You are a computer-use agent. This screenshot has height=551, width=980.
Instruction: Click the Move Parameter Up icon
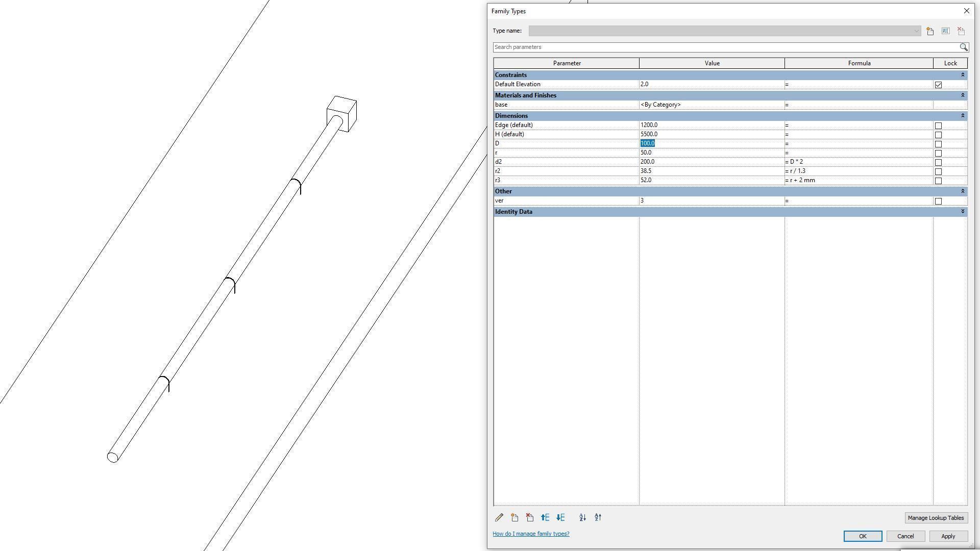click(x=545, y=517)
